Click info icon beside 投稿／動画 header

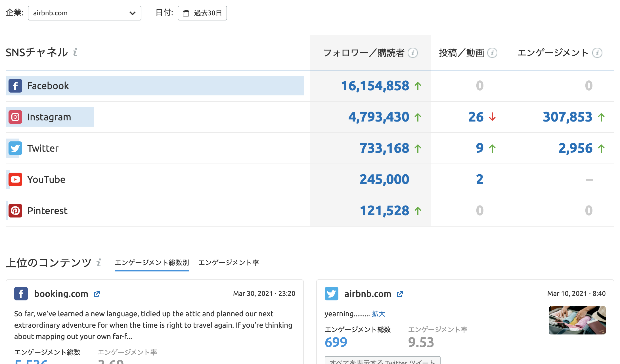coord(492,53)
